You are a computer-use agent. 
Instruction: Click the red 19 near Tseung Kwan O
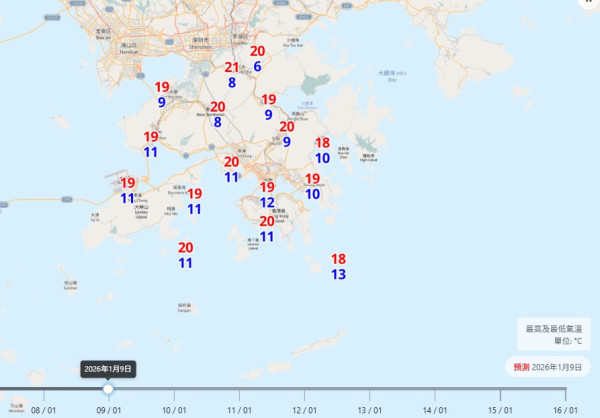coord(313,179)
